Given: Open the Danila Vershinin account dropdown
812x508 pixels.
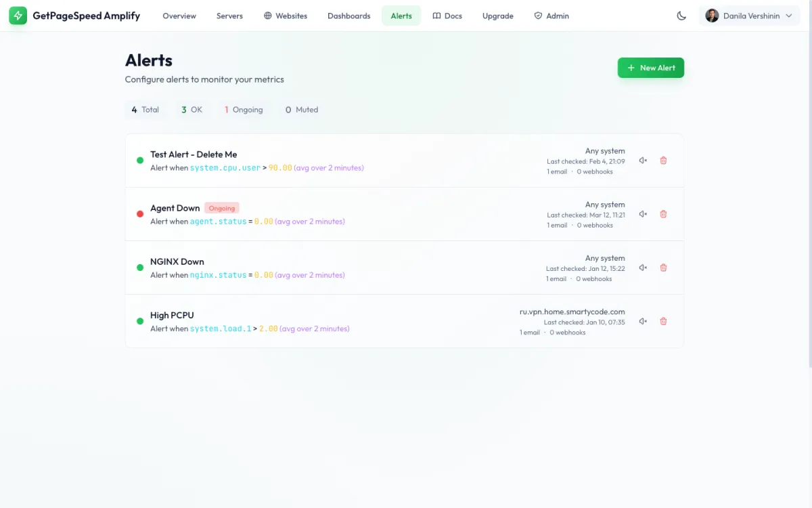Looking at the screenshot, I should [749, 15].
